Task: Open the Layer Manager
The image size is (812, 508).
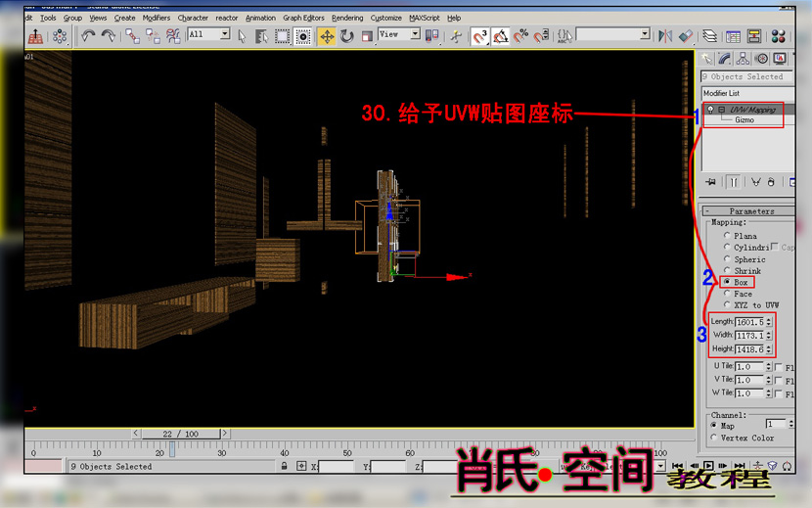Action: pos(710,36)
